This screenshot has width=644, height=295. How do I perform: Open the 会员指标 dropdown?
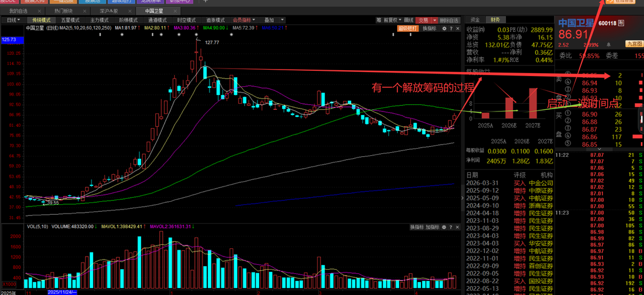point(244,19)
